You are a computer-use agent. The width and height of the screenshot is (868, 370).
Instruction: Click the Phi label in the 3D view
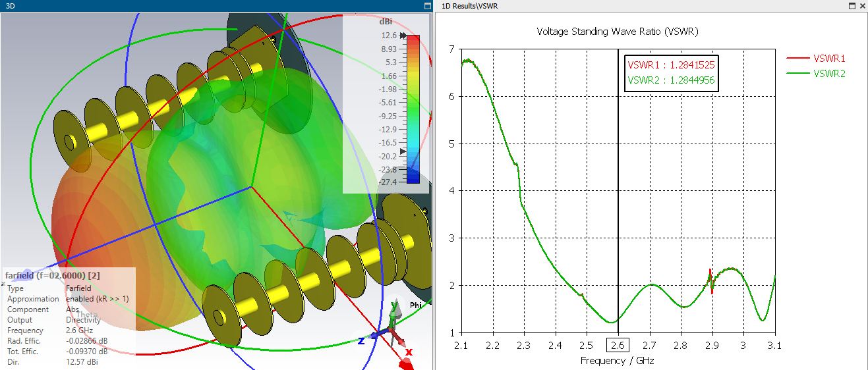coord(416,305)
